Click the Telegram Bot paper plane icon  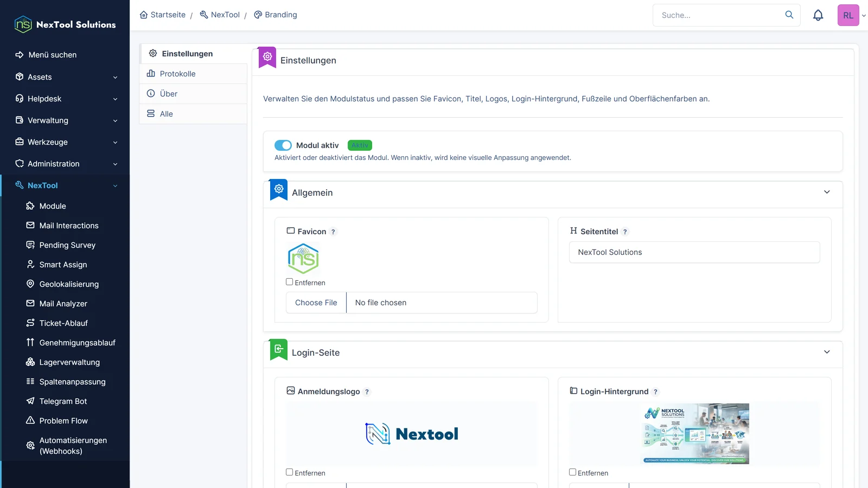[x=30, y=401]
